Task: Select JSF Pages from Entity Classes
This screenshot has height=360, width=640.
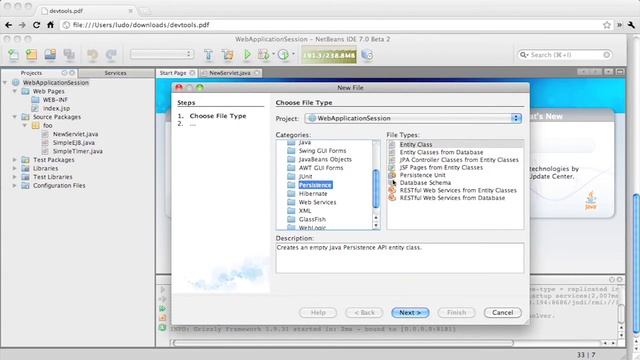Action: [441, 168]
